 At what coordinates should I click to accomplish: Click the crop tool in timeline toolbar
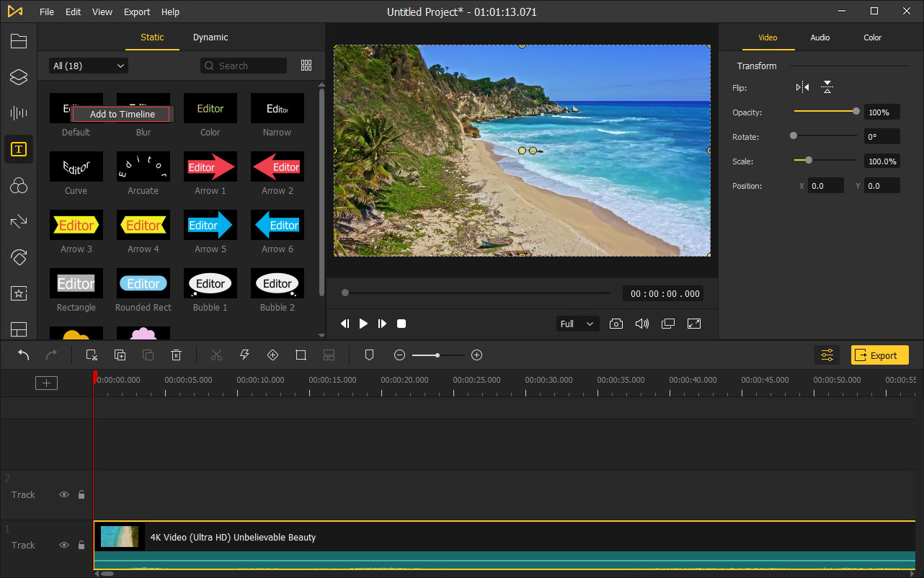[x=301, y=355]
